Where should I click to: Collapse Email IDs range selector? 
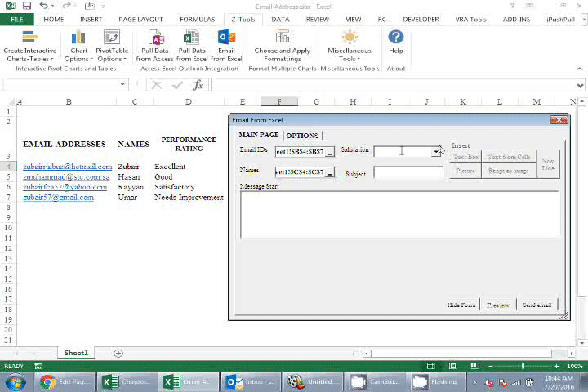[x=330, y=152]
